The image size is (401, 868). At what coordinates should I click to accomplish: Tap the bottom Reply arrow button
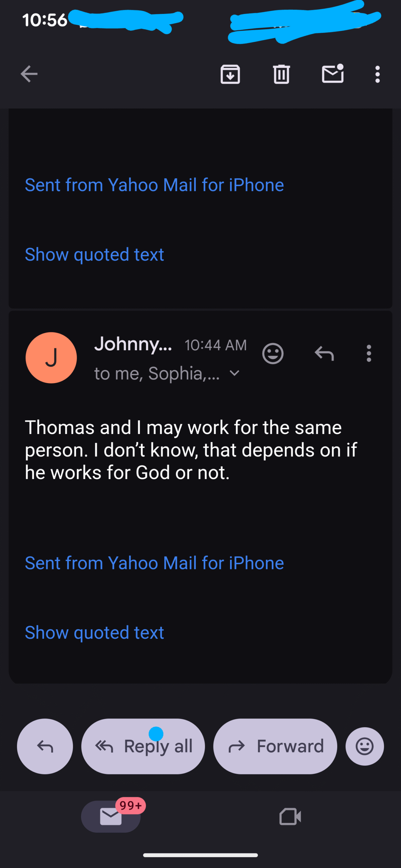tap(45, 746)
